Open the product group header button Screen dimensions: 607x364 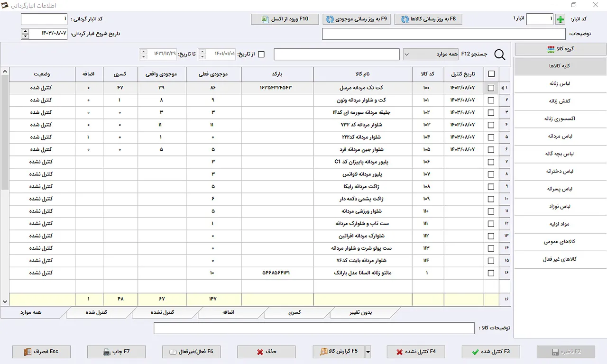coord(561,49)
